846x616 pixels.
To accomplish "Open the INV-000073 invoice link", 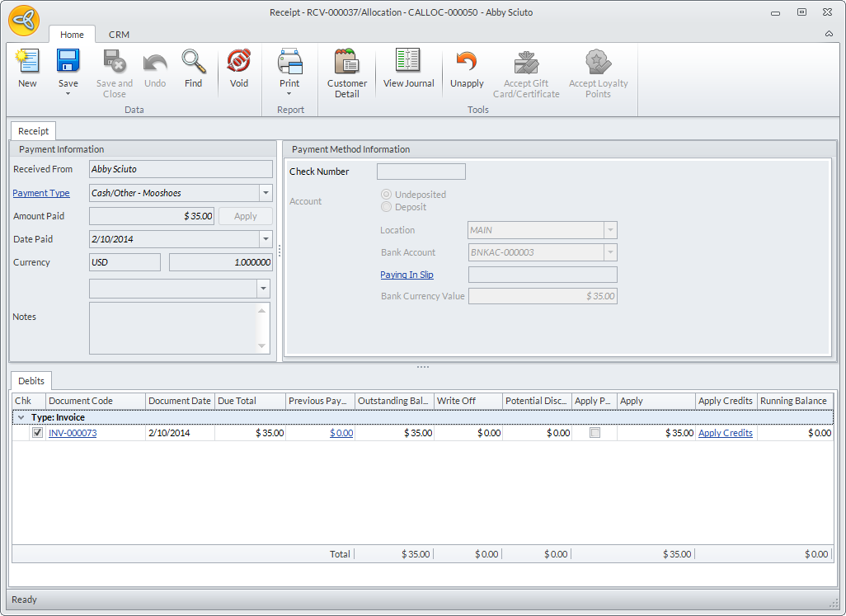I will (73, 433).
